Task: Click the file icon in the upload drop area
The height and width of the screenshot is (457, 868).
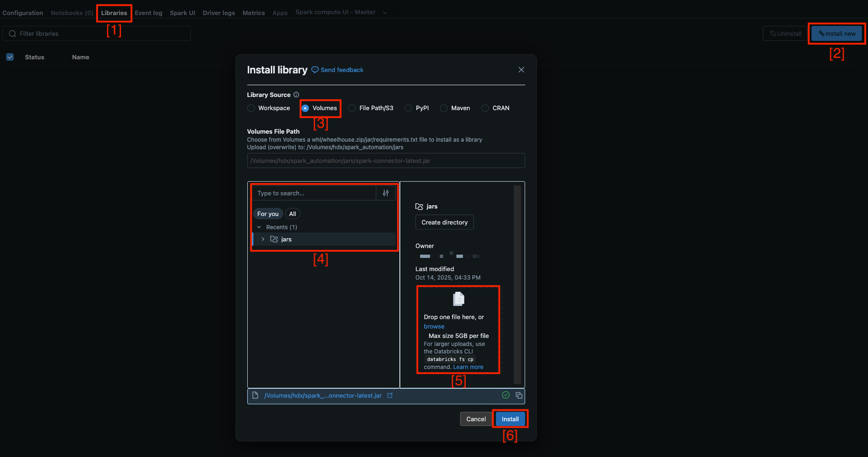Action: coord(458,298)
